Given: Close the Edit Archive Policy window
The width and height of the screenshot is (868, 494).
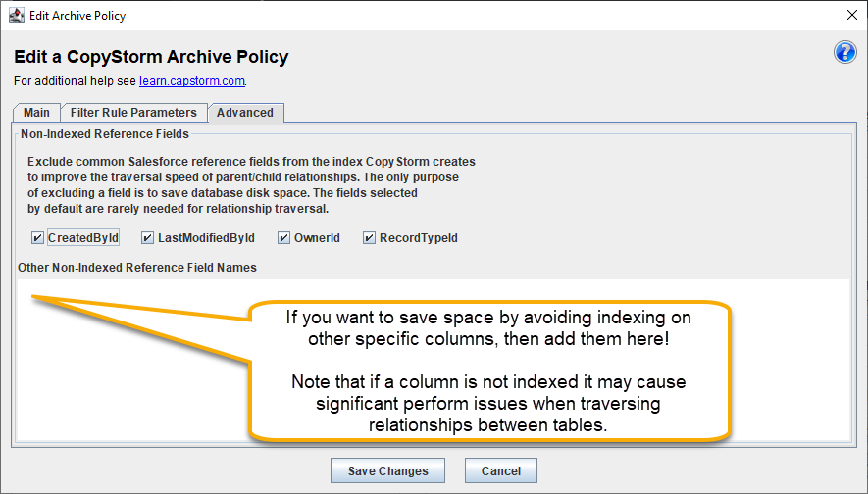Looking at the screenshot, I should pos(852,15).
